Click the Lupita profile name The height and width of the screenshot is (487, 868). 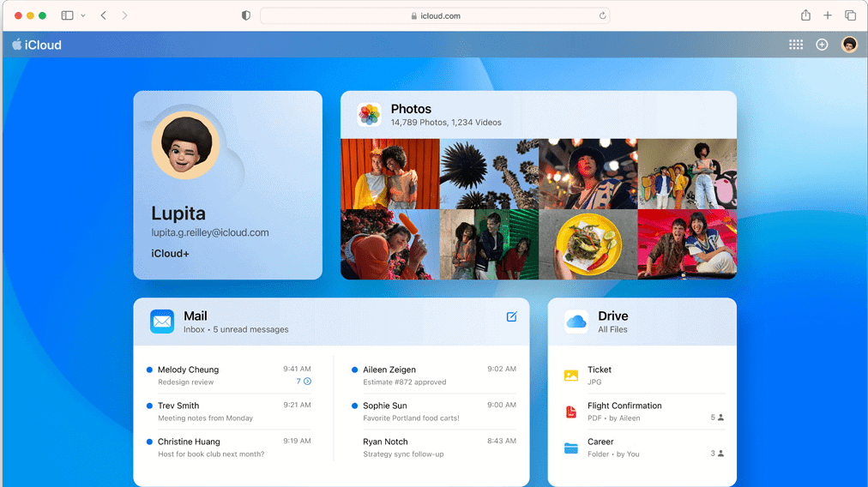178,213
